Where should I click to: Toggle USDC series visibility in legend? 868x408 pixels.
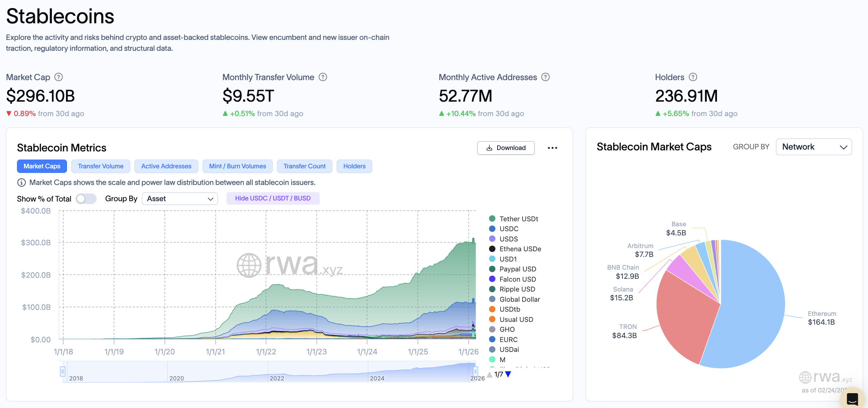tap(508, 229)
